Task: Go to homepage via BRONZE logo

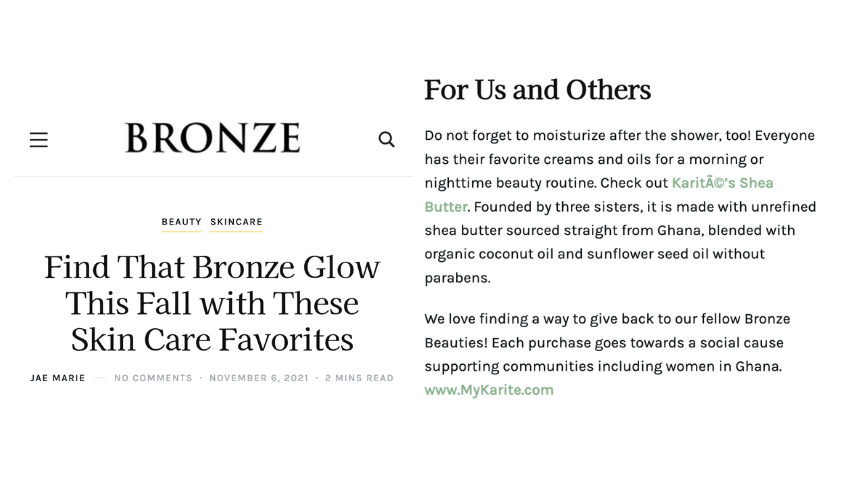Action: [212, 138]
